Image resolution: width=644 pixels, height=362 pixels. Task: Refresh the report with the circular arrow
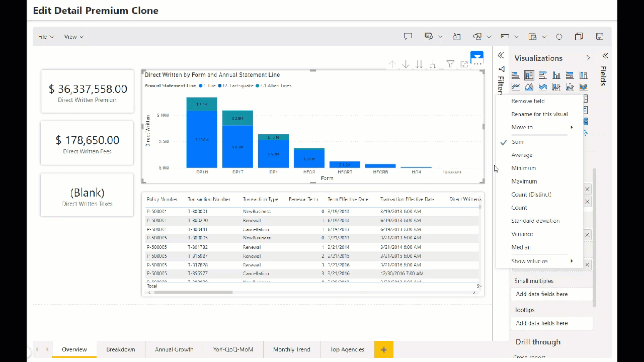(559, 37)
